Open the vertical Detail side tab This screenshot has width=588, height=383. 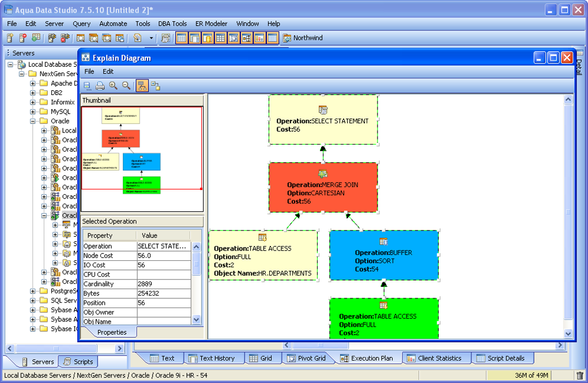[579, 63]
